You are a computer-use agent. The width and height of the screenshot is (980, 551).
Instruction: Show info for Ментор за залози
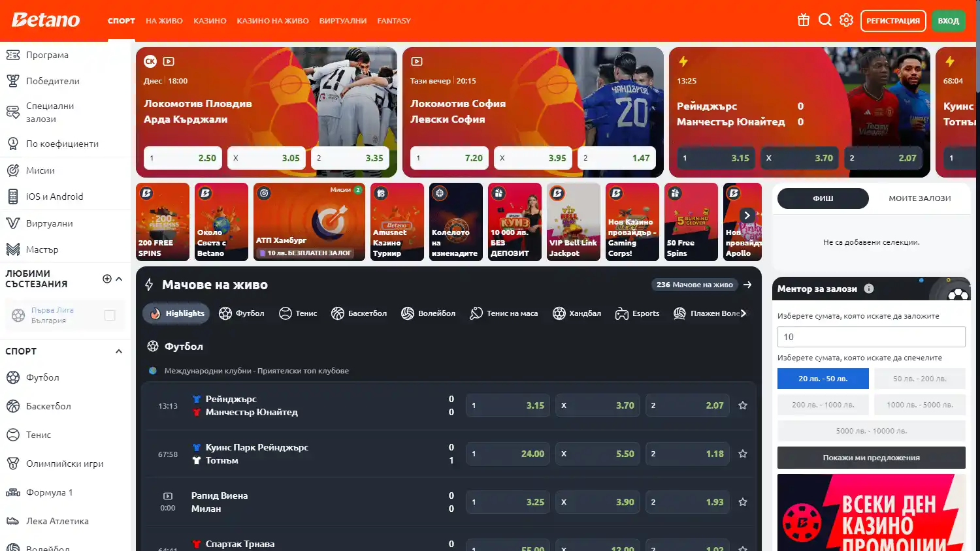pos(869,289)
